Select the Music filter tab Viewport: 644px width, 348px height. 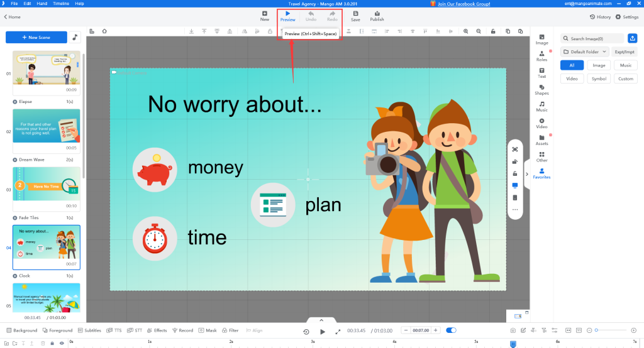point(625,65)
